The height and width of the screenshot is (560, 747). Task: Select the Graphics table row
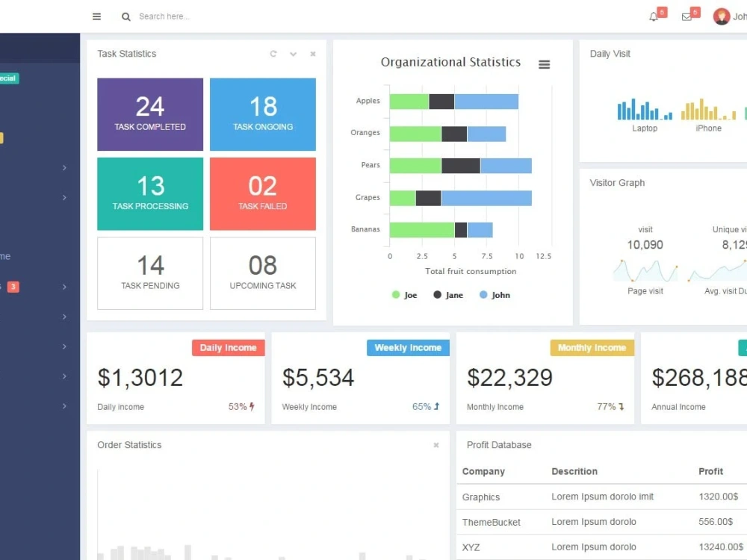click(601, 497)
